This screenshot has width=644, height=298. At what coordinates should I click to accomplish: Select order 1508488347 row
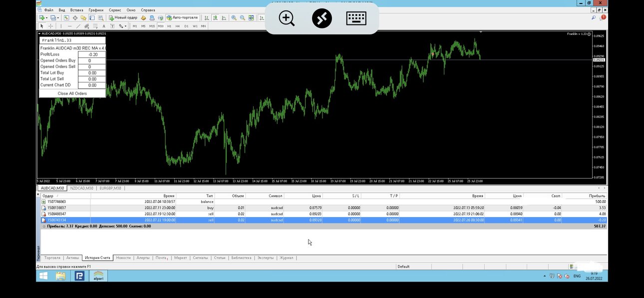[x=323, y=214]
